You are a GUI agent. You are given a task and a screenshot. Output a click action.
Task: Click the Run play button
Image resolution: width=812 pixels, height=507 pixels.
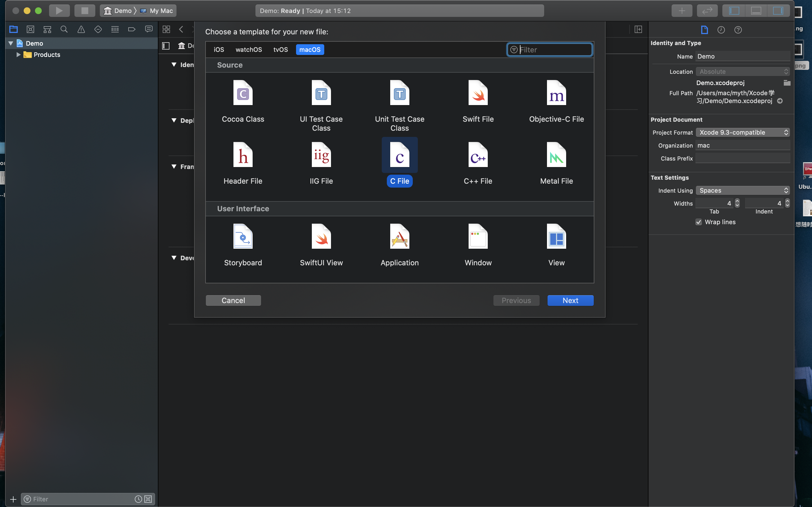click(59, 11)
